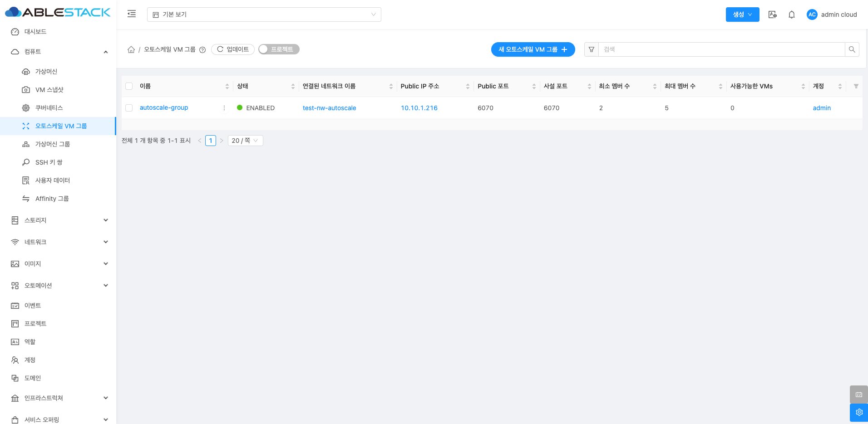
Task: Open the 기본 보기 view dropdown
Action: tap(264, 15)
